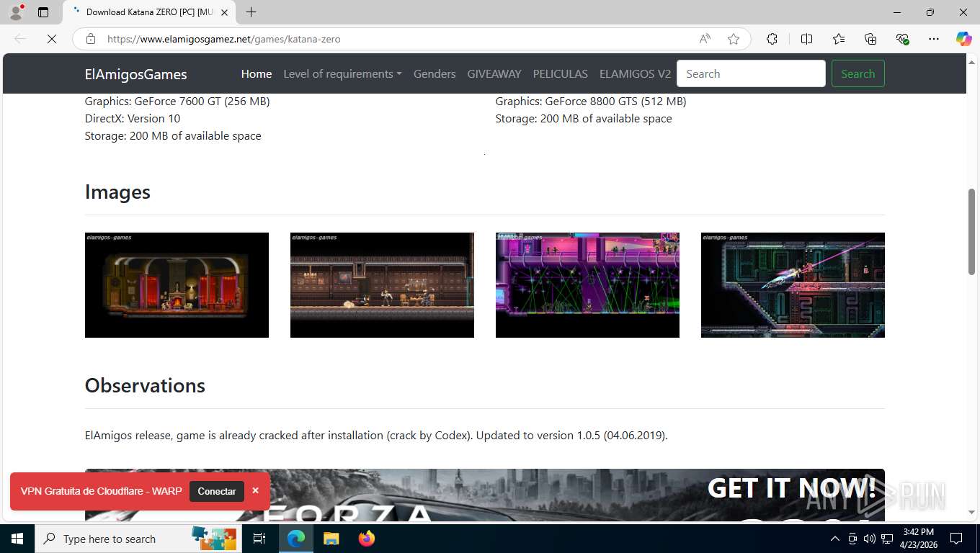Image resolution: width=980 pixels, height=553 pixels.
Task: Open Task View on the taskbar
Action: tap(259, 539)
